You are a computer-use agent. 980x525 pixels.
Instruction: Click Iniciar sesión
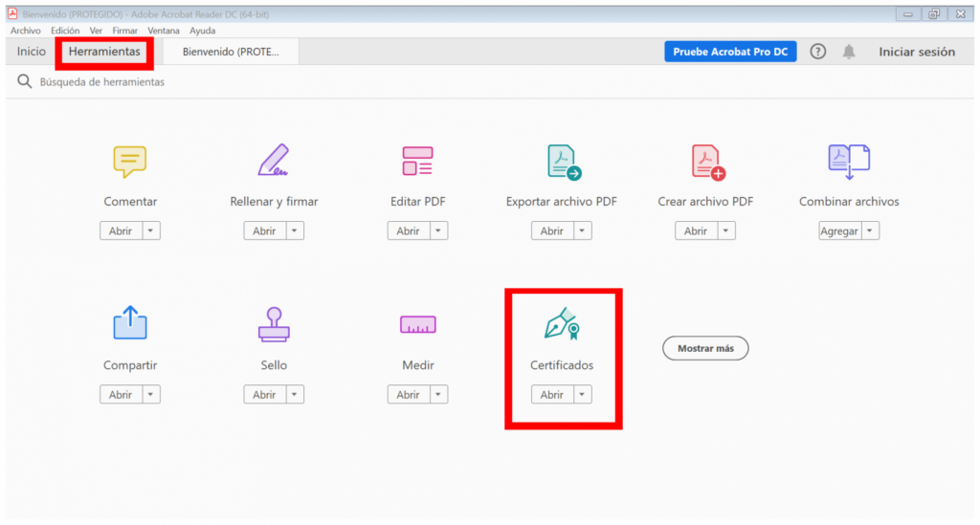(x=917, y=52)
